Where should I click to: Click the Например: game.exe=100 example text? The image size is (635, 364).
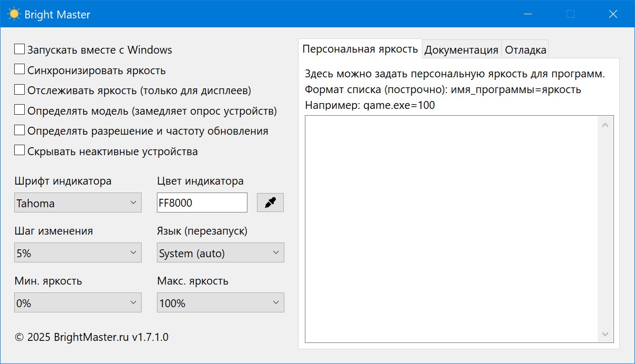click(370, 105)
